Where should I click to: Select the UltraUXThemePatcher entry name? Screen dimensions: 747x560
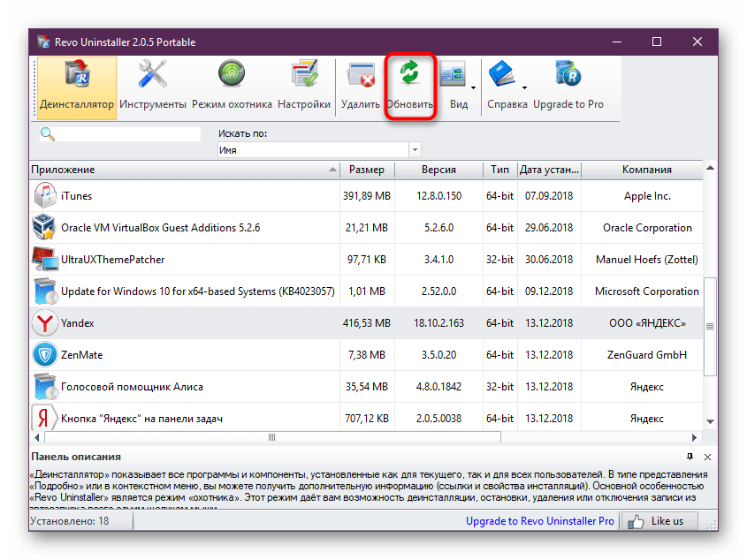(113, 260)
